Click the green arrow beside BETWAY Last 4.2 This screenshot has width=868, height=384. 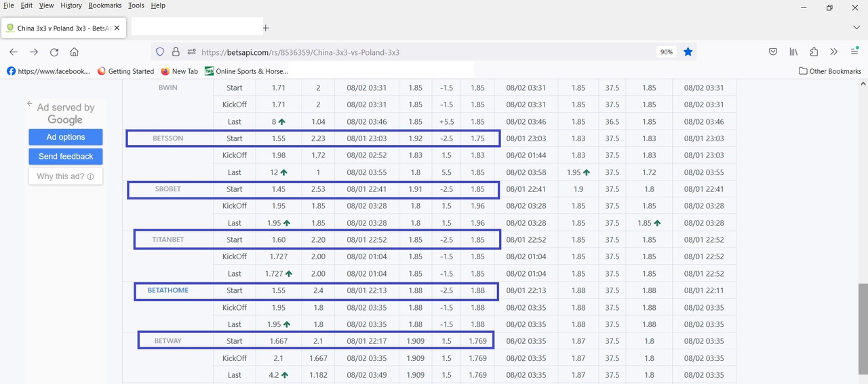point(285,375)
